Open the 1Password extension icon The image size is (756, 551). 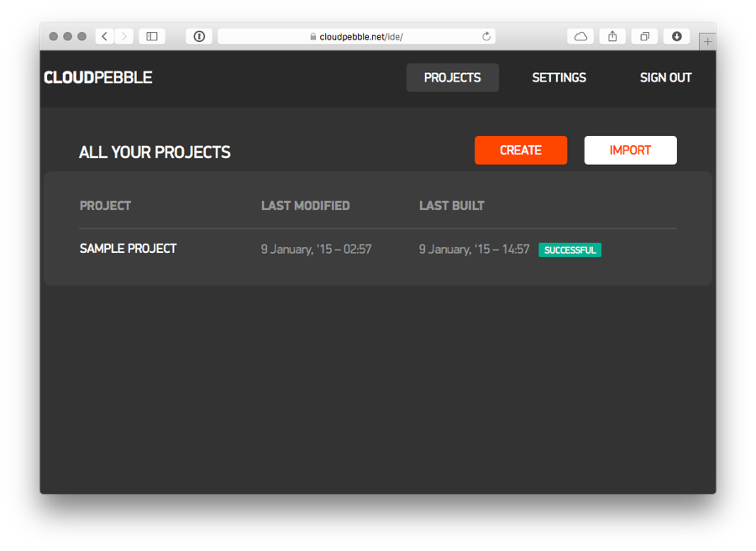tap(199, 37)
